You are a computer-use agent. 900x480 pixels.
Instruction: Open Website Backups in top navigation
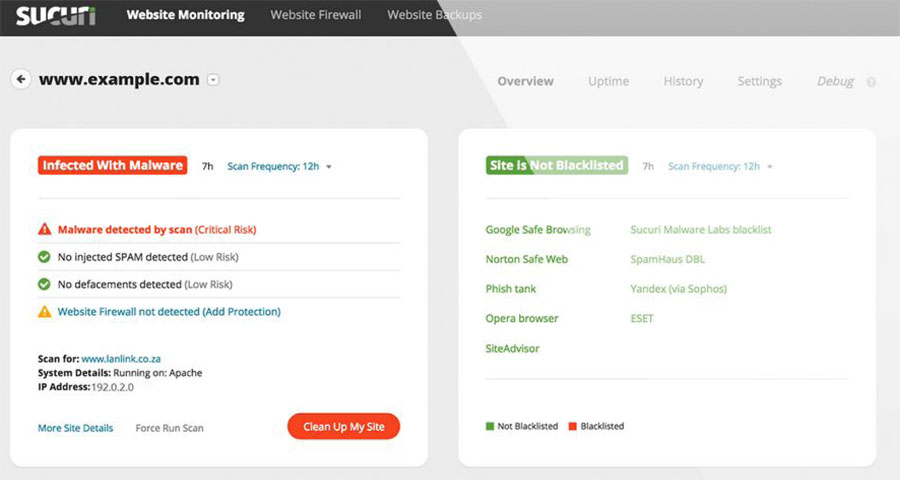point(435,15)
